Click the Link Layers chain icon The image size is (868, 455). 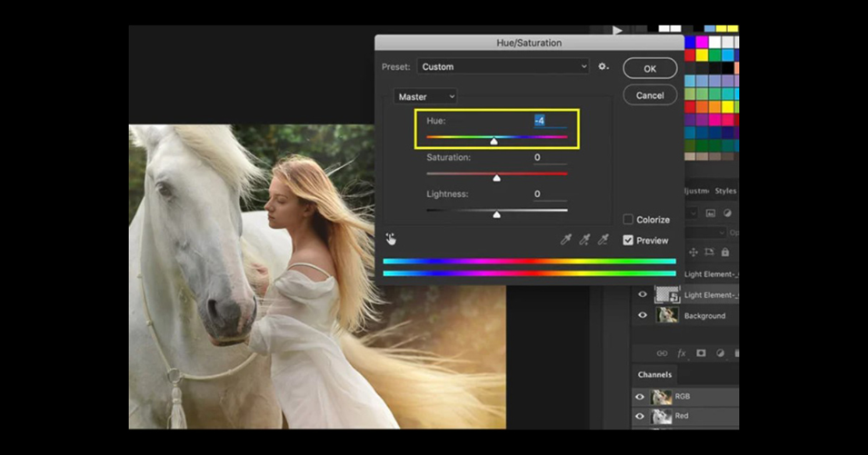(x=662, y=353)
